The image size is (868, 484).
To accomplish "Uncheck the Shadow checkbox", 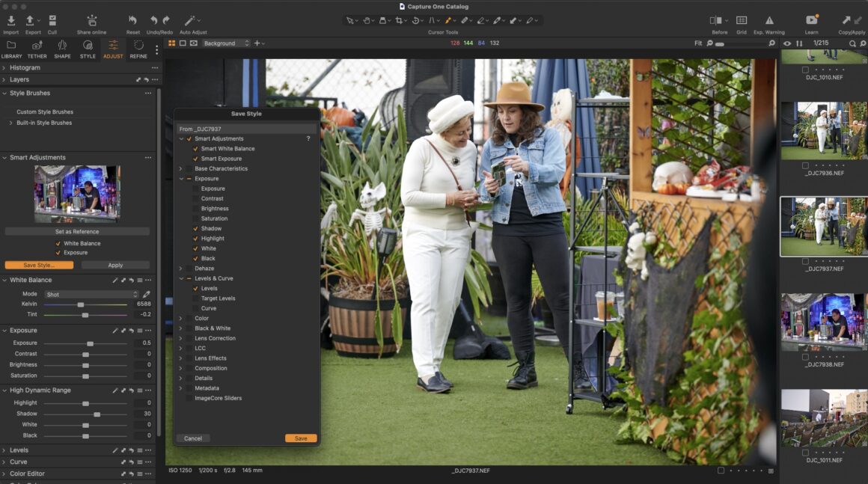I will click(x=195, y=228).
